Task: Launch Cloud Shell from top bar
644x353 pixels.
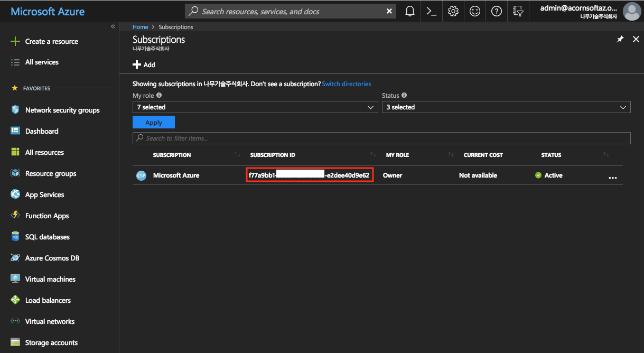Action: (x=431, y=11)
